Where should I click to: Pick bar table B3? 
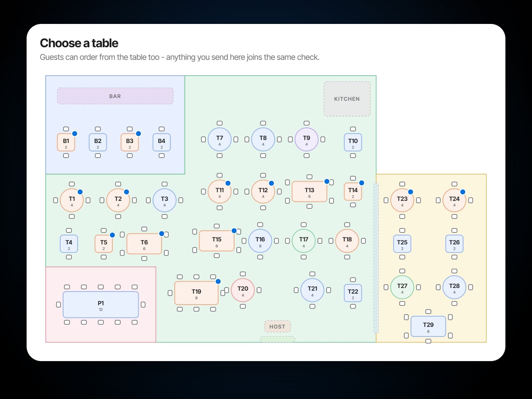coord(130,142)
